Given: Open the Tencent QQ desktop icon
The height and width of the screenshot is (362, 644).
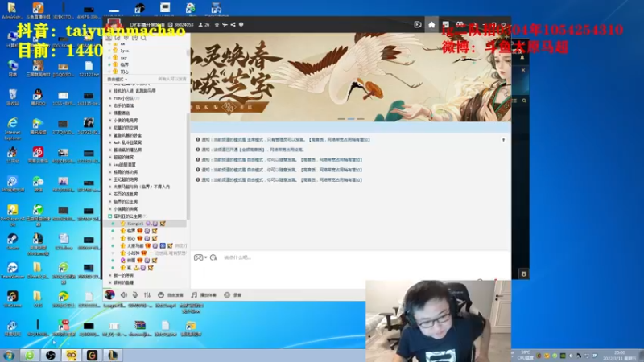Looking at the screenshot, I should pos(38,97).
